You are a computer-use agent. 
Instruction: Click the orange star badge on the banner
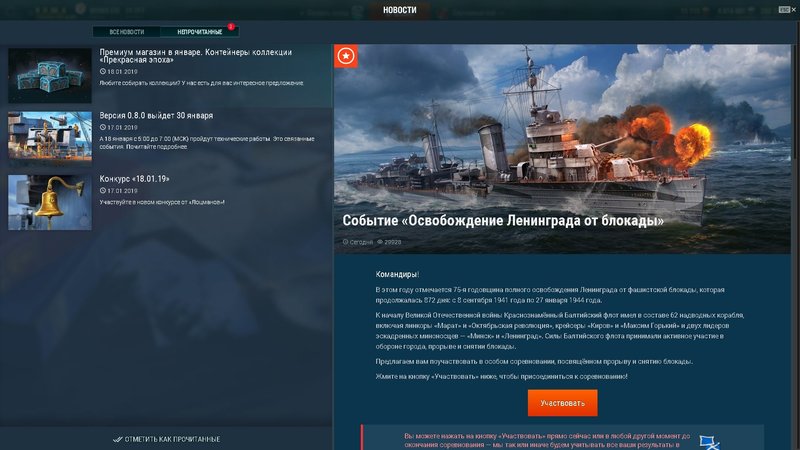point(346,56)
